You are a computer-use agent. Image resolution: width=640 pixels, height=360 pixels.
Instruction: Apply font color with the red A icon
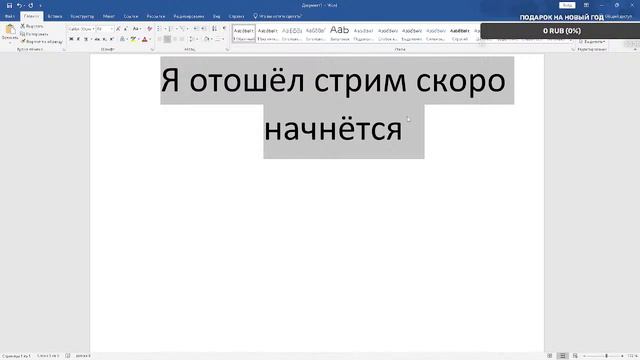[x=144, y=39]
